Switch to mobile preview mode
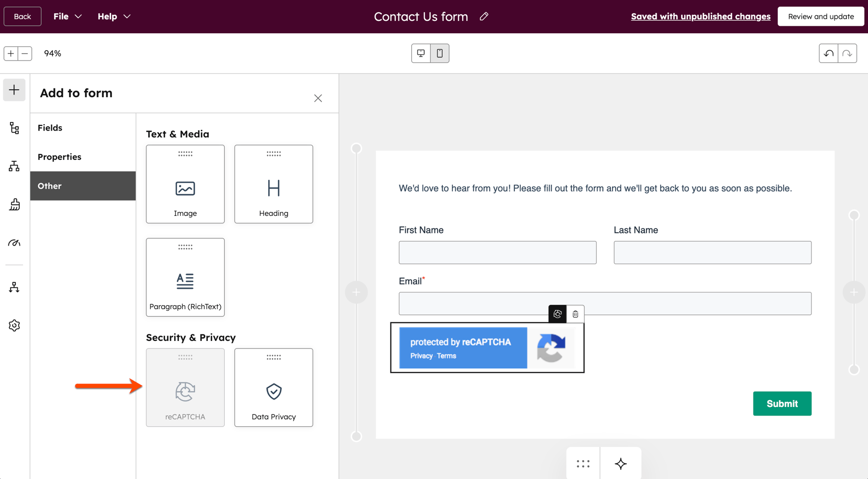This screenshot has height=479, width=868. (x=439, y=53)
